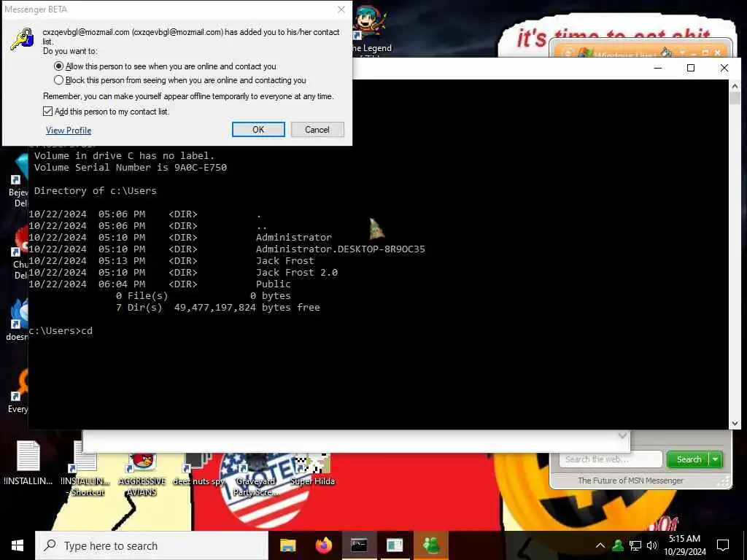Close the Messenger BETA dialog
The image size is (747, 560).
(x=341, y=9)
